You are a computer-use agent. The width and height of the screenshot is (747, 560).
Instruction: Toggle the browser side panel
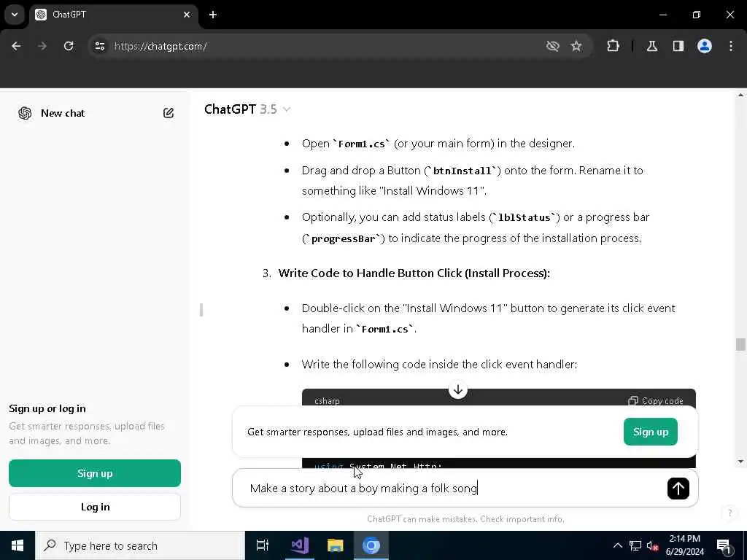[678, 46]
